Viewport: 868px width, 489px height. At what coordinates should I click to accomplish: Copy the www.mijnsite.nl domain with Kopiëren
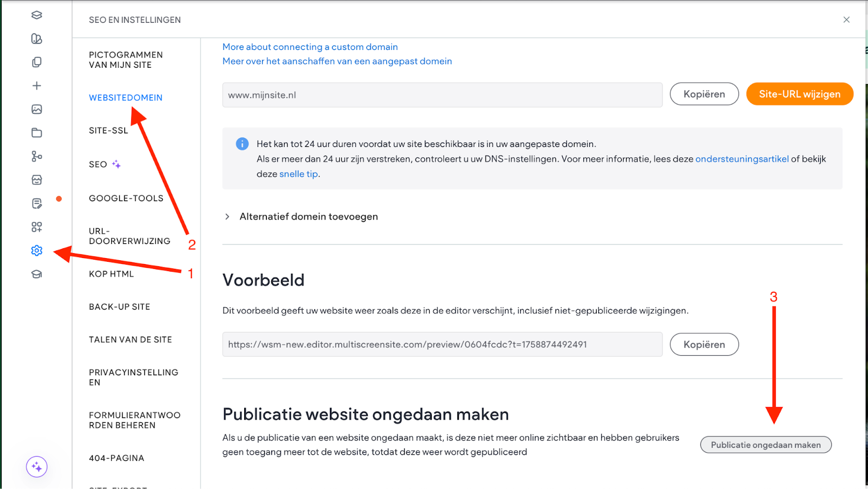tap(704, 94)
